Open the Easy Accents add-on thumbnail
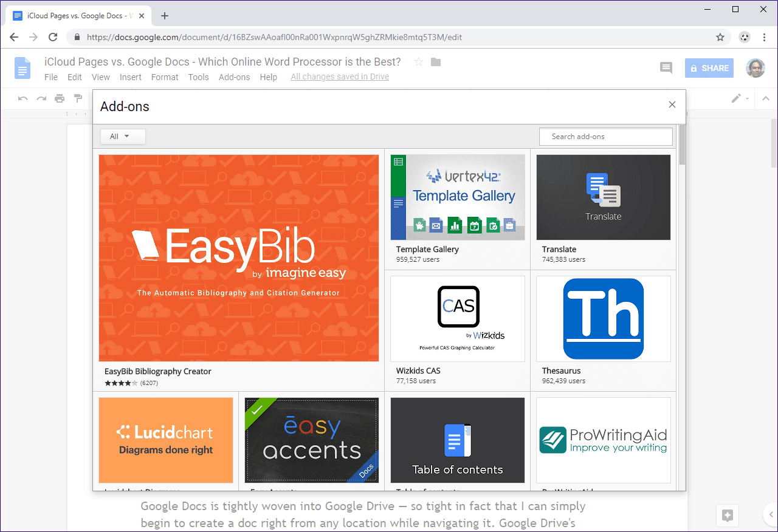The image size is (778, 532). (x=312, y=440)
